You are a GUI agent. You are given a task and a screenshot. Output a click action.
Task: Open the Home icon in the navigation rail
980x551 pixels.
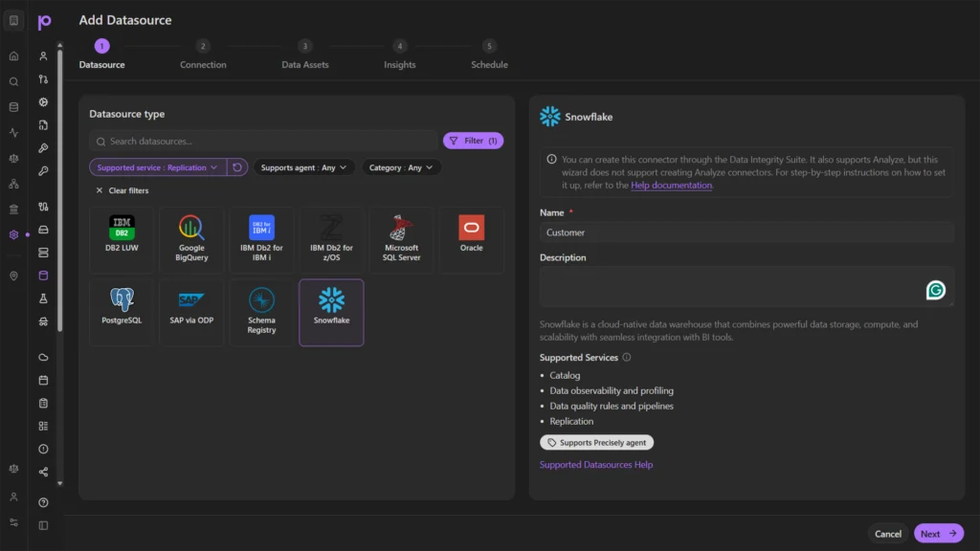(13, 56)
